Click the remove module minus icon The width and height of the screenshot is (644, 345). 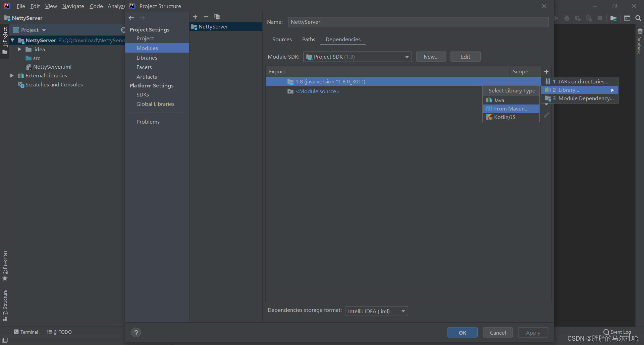tap(206, 17)
